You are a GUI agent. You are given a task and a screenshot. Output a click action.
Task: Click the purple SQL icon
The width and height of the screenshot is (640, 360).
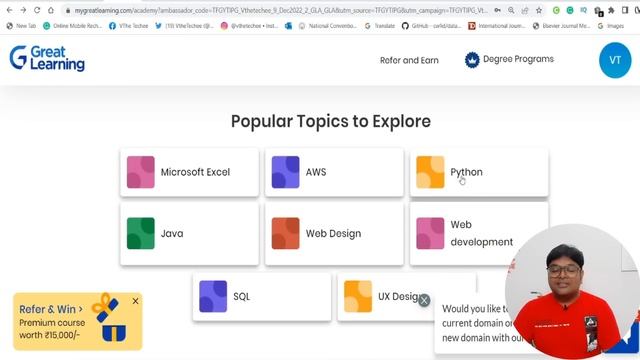(213, 297)
